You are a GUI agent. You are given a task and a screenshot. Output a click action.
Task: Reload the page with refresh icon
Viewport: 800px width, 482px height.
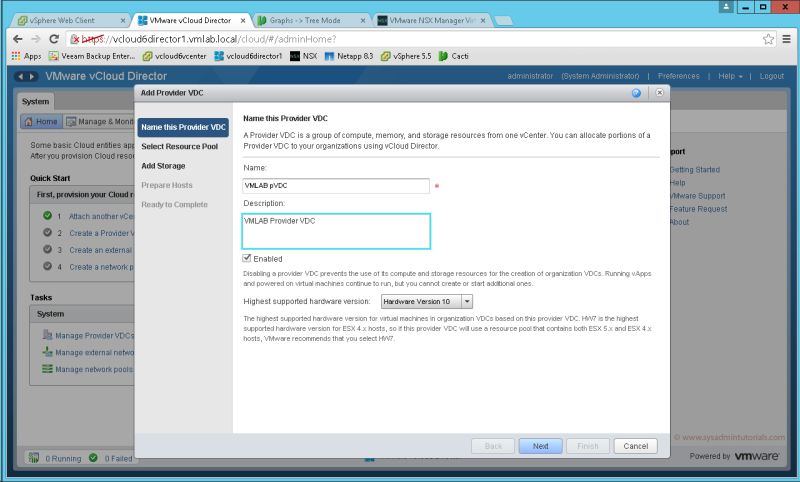[54, 39]
